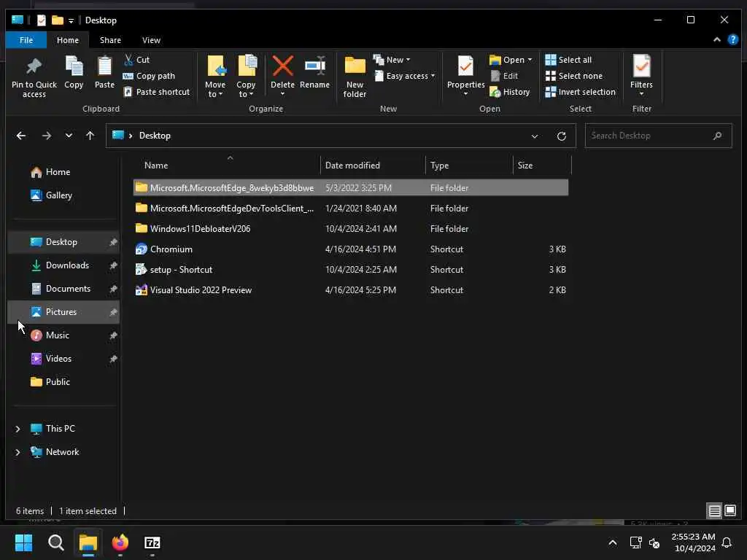
Task: Go forward with the forward arrow
Action: [x=46, y=136]
